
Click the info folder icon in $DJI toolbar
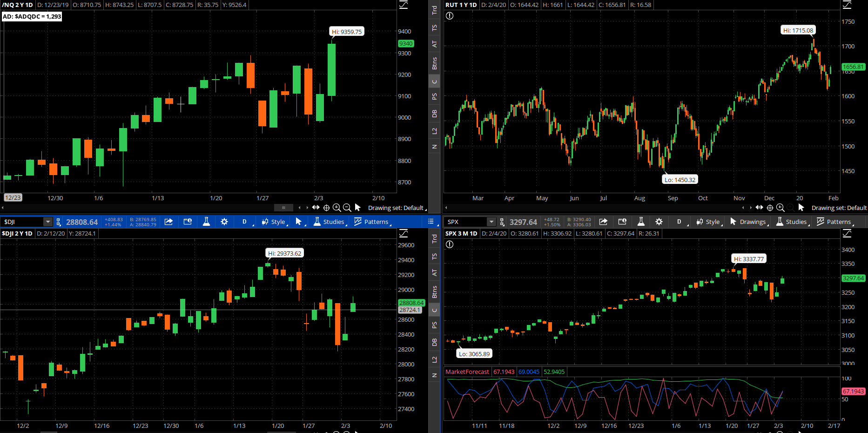(x=188, y=222)
